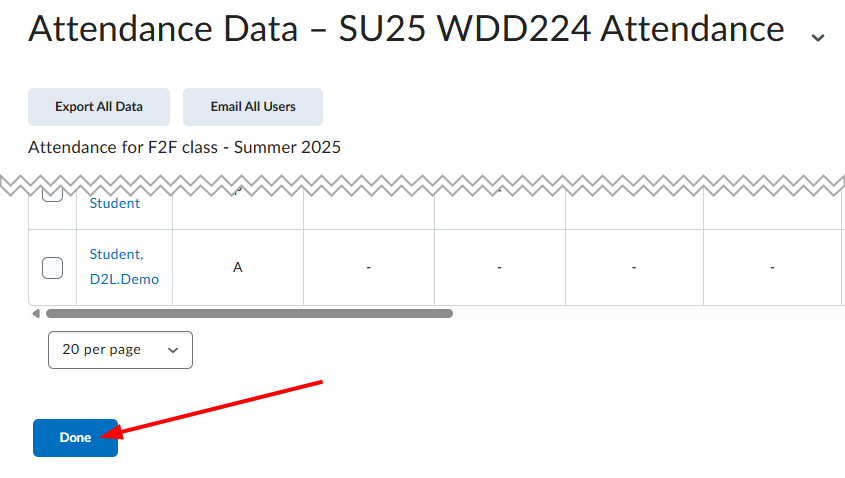Click the Attendance for F2F class description text
Image resolution: width=845 pixels, height=478 pixels.
point(184,147)
